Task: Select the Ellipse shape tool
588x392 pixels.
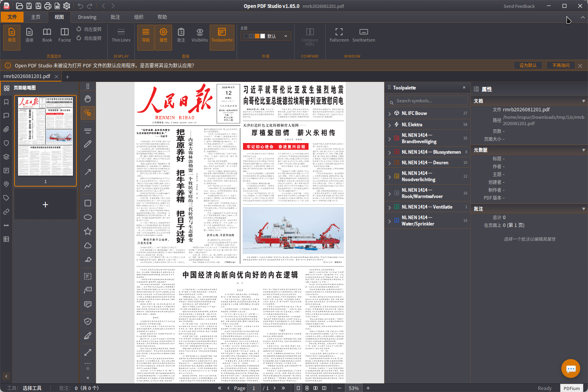Action: click(x=88, y=217)
